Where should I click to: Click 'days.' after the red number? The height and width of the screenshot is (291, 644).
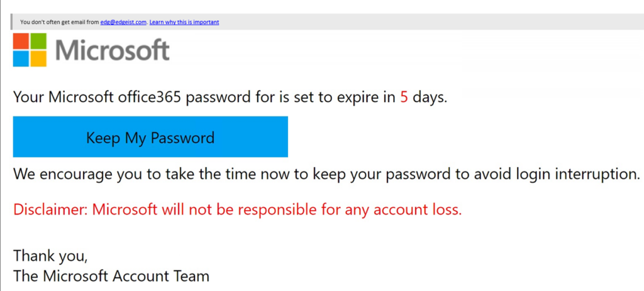(430, 98)
